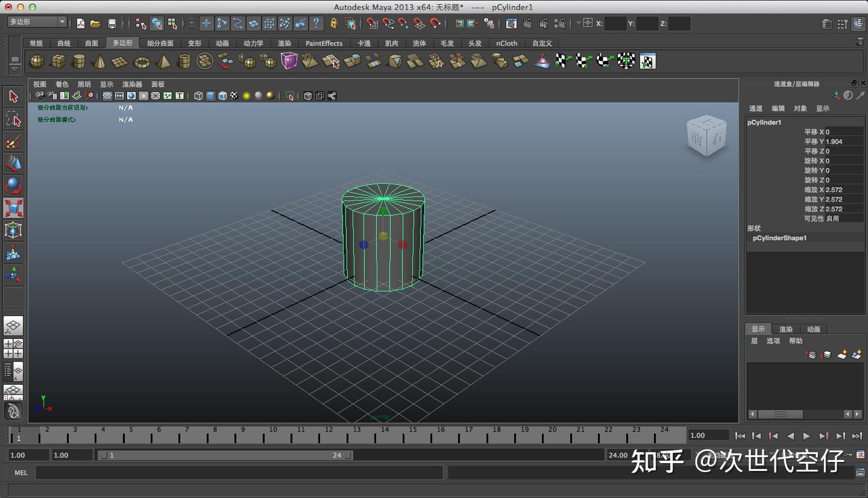This screenshot has height=498, width=868.
Task: Click the 可见性 启用 value in the channel box
Action: point(832,218)
